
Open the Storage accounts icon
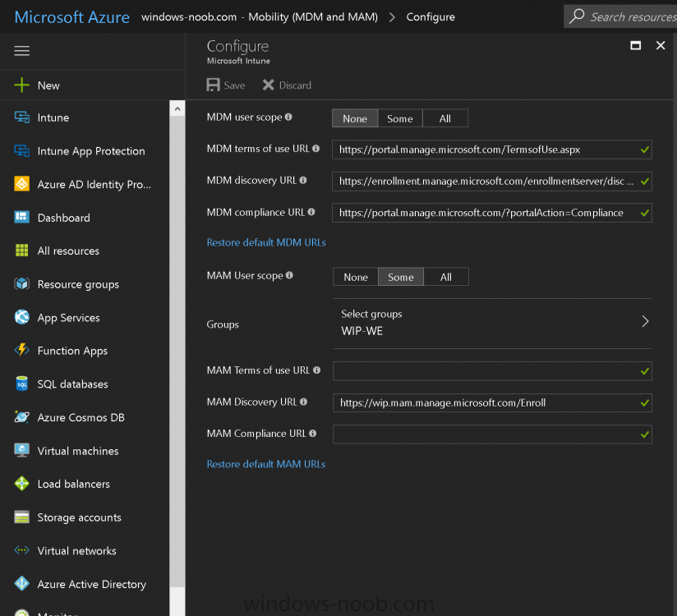coord(21,517)
